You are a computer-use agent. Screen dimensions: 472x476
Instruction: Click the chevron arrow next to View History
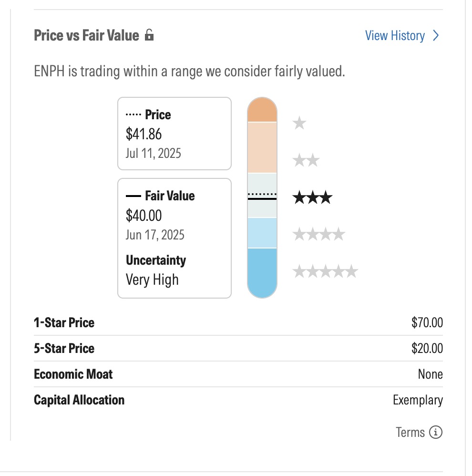coord(436,35)
